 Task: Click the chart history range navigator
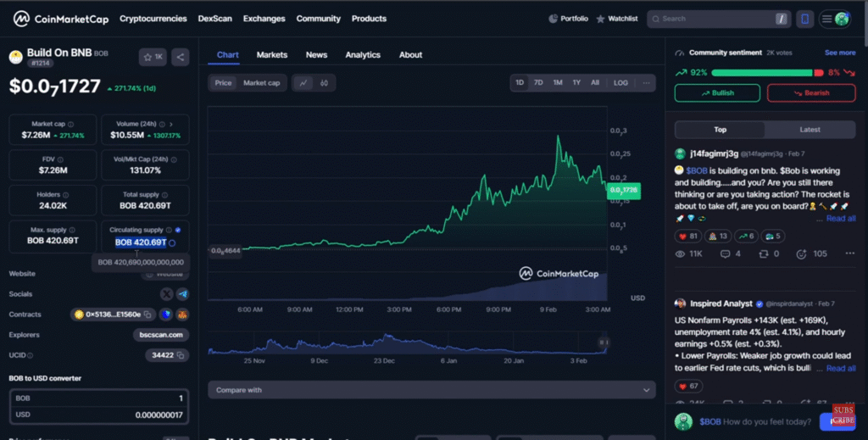click(409, 343)
